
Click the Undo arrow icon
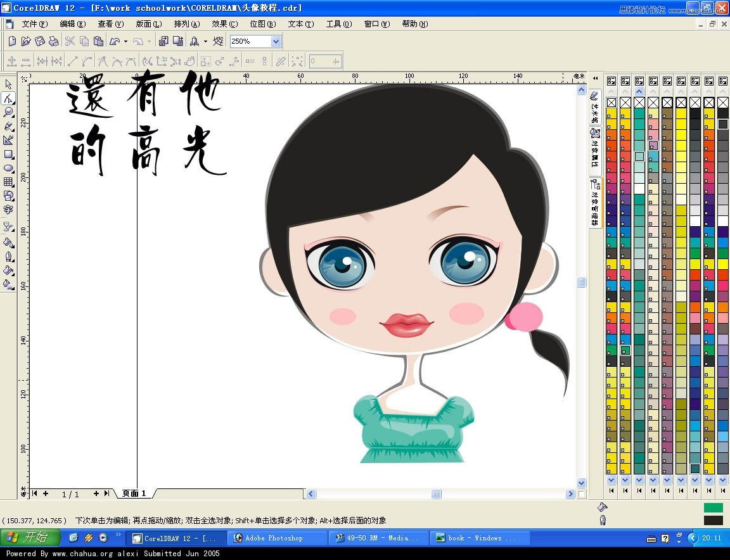pos(116,41)
